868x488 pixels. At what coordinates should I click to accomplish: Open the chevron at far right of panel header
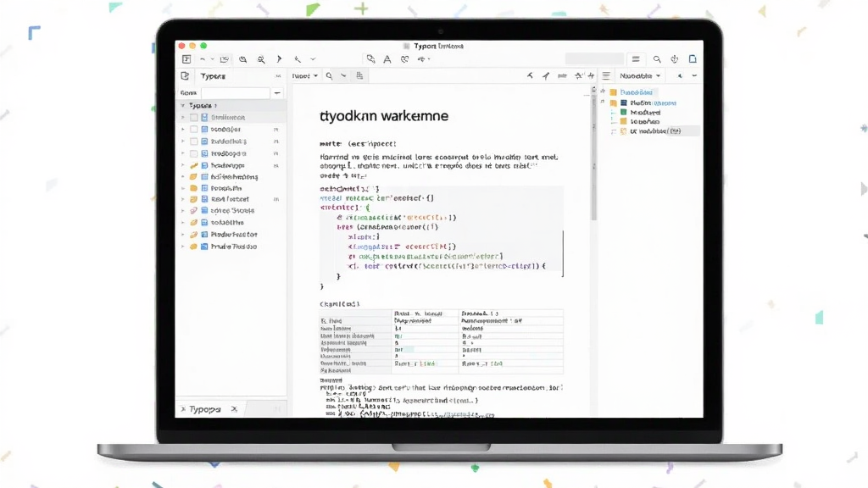[694, 75]
